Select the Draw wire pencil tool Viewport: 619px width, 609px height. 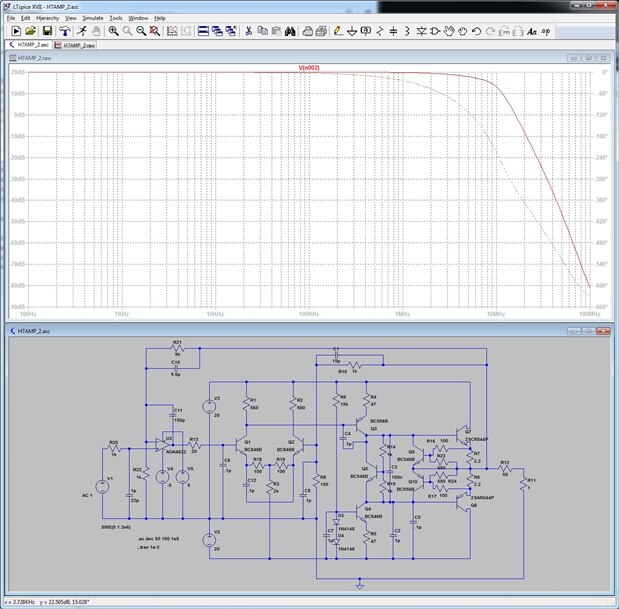tap(336, 31)
